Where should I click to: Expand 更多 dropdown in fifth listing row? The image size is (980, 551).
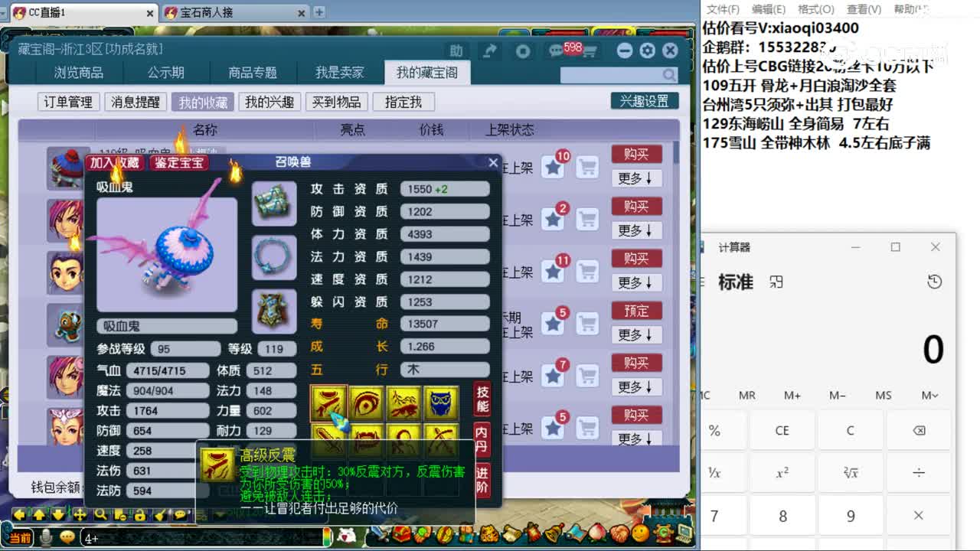point(636,387)
